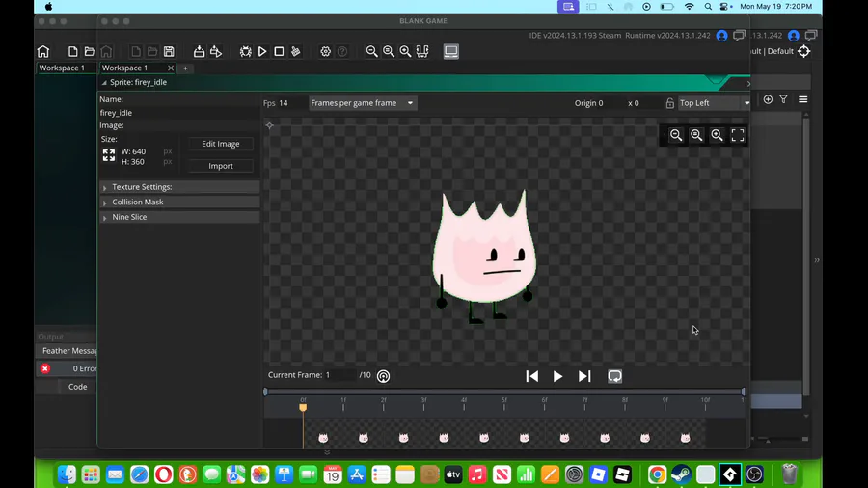Open the Apple menu

coord(49,7)
